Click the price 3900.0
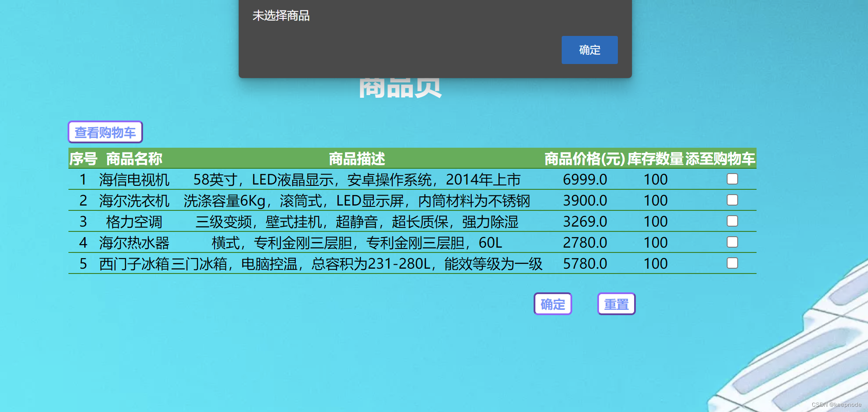This screenshot has width=868, height=412. [x=585, y=201]
